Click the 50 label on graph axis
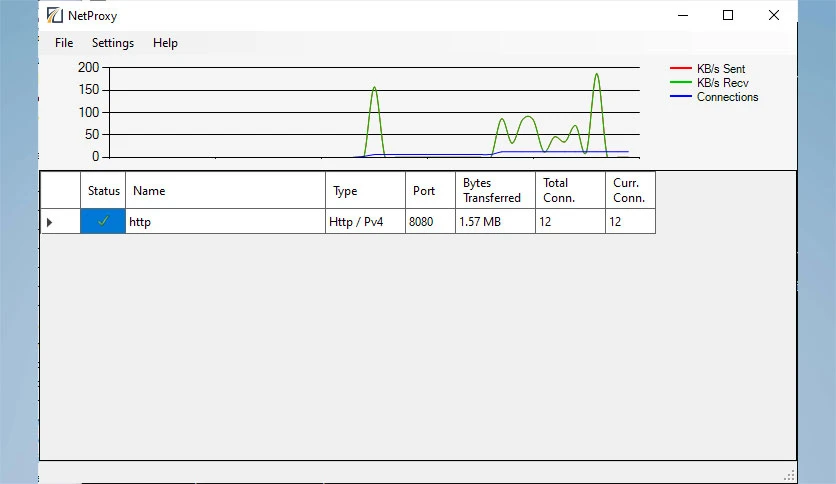This screenshot has height=484, width=836. click(x=92, y=134)
